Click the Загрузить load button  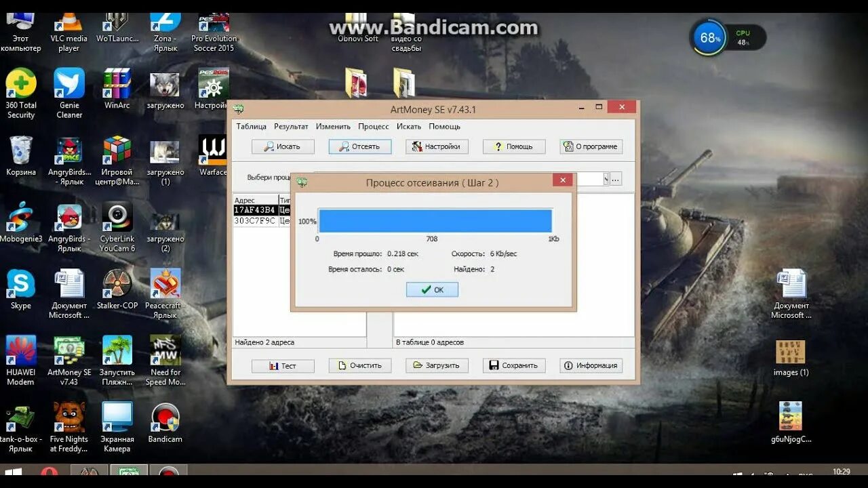click(437, 365)
